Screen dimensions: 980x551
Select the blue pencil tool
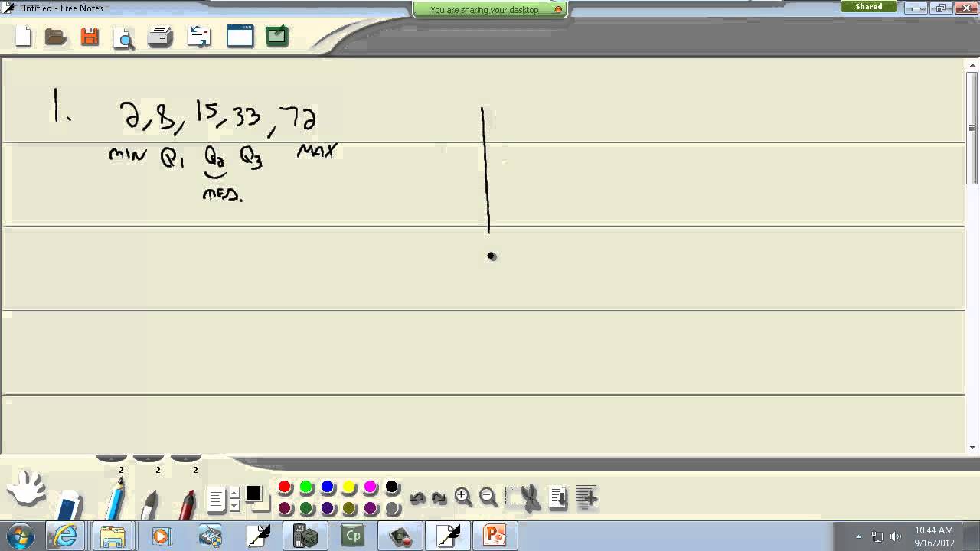116,499
